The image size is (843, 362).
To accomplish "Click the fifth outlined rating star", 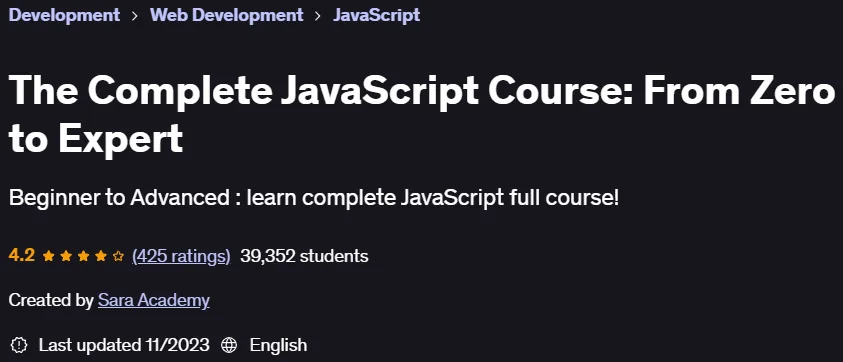I will 118,257.
